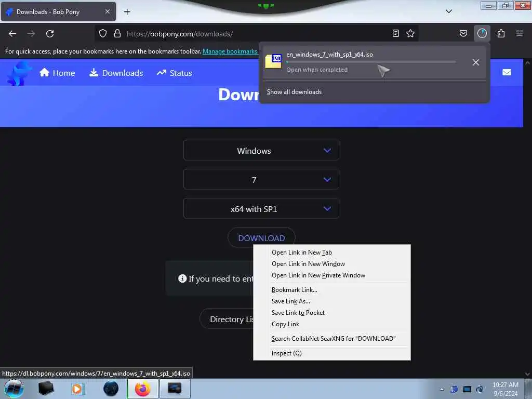This screenshot has width=532, height=399.
Task: Click the page vertical scrollbar down arrow
Action: coord(528,374)
